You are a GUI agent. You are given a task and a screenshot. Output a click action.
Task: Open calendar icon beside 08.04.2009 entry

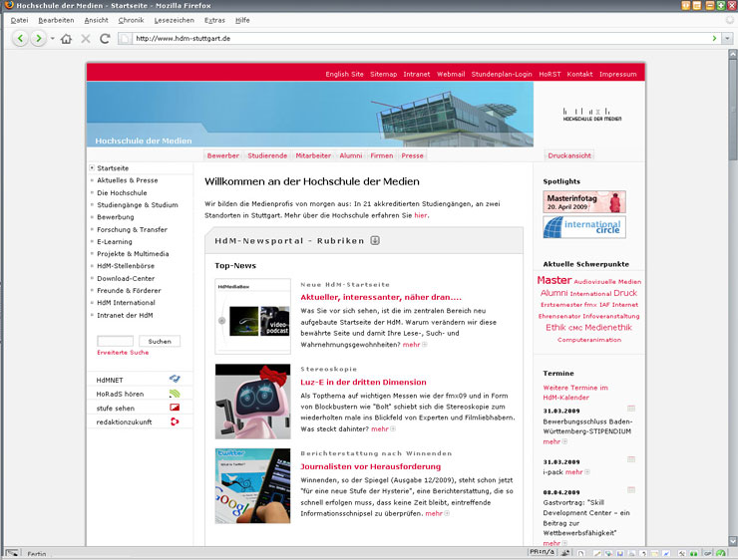point(631,490)
